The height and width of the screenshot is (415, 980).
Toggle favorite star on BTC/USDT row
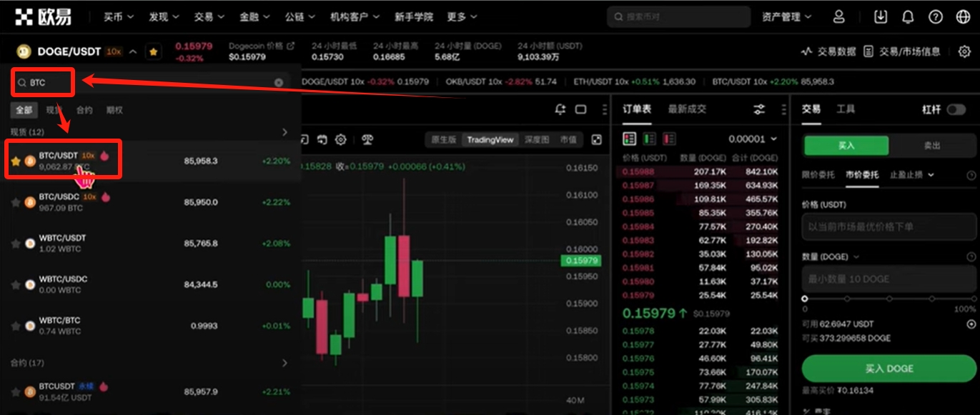tap(15, 161)
